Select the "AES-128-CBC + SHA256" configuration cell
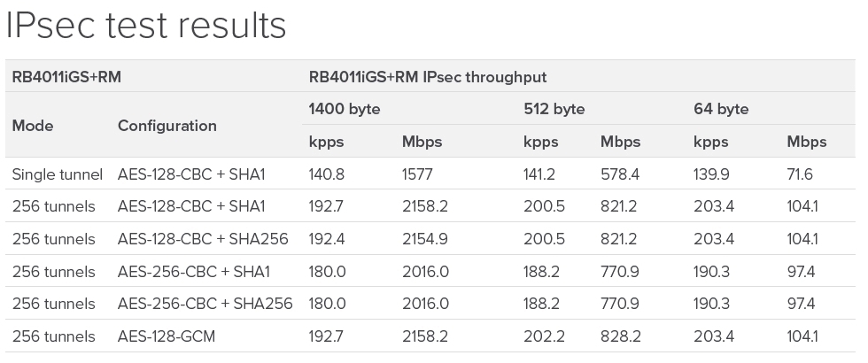868x363 pixels. point(205,239)
